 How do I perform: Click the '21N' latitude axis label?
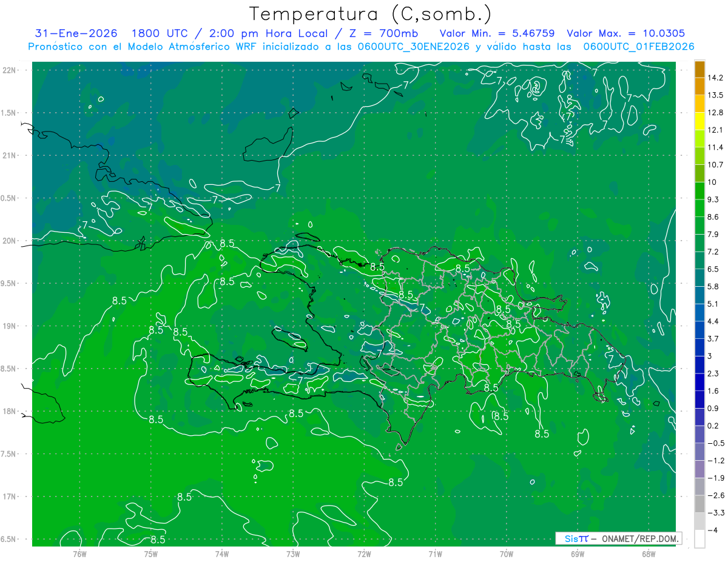coord(10,155)
